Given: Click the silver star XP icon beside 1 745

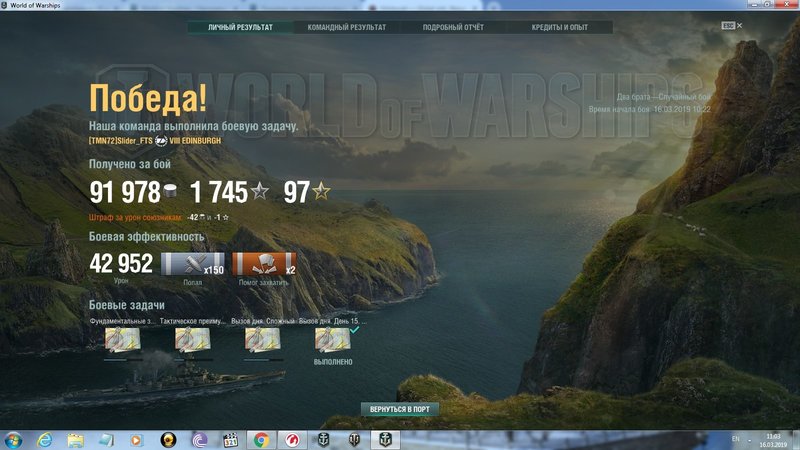Looking at the screenshot, I should [x=260, y=191].
